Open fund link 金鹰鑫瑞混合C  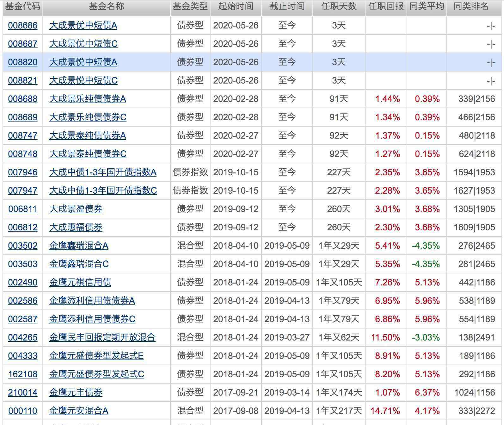79,264
